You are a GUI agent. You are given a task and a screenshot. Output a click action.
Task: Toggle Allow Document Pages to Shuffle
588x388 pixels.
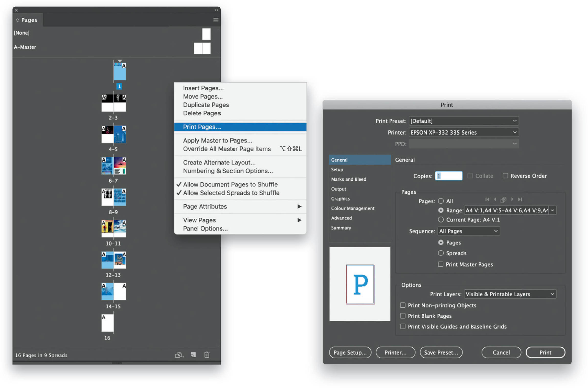[x=240, y=184]
